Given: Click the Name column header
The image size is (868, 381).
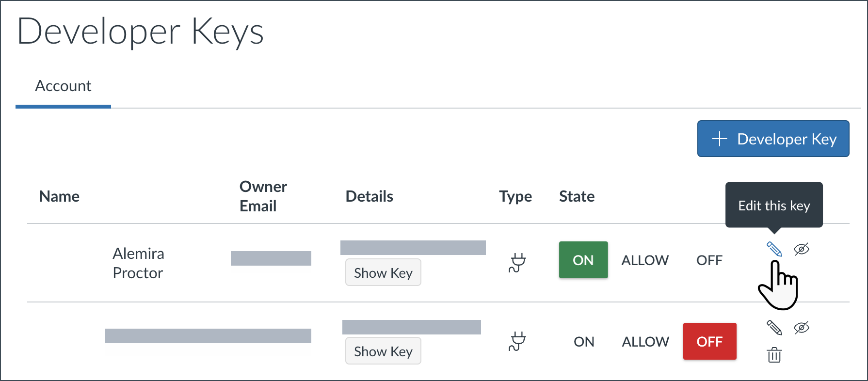Looking at the screenshot, I should 59,196.
